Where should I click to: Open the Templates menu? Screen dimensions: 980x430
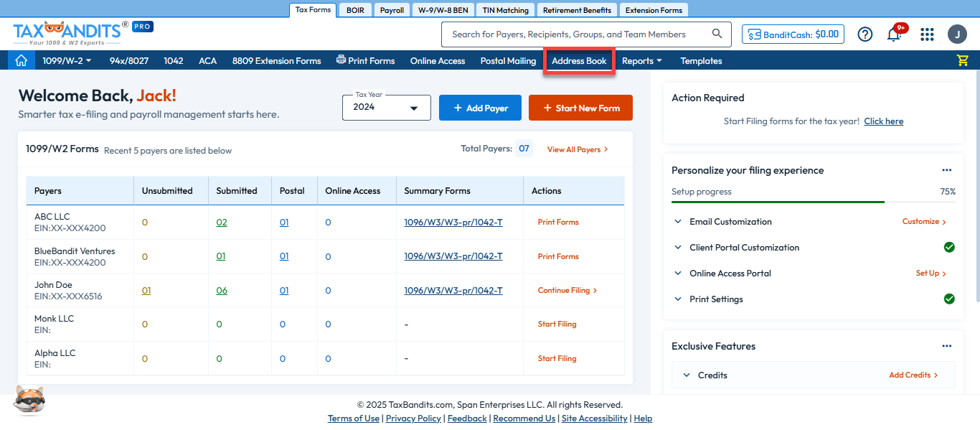(x=701, y=60)
